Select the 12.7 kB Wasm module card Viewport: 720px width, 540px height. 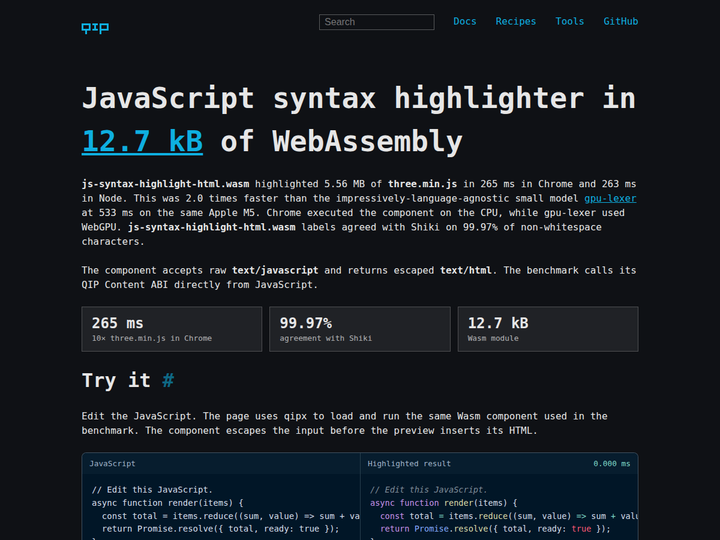click(x=548, y=329)
